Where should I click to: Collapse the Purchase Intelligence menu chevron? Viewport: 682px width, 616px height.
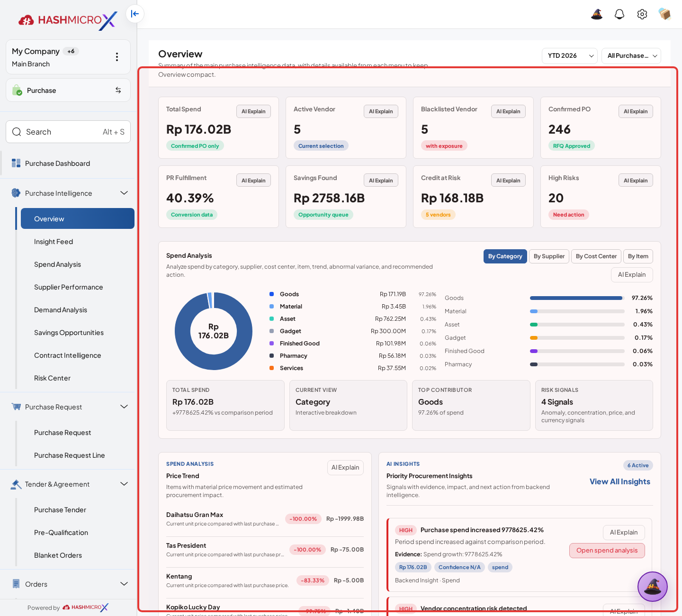pos(124,193)
